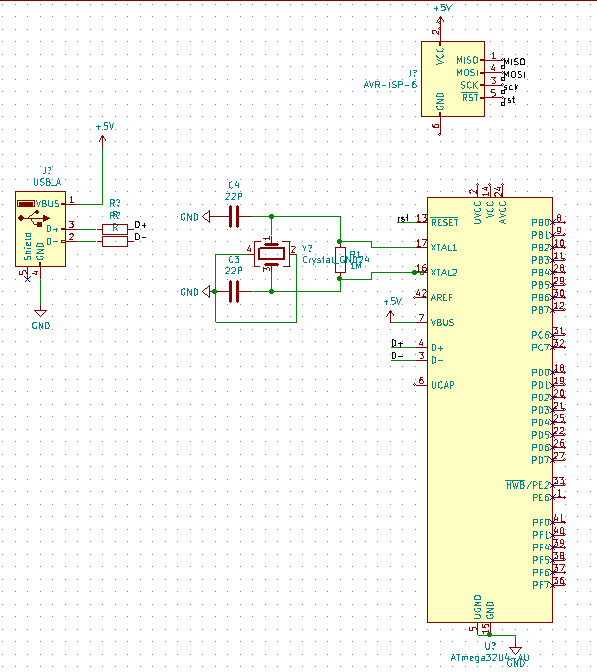Click the 1M resistor R1

(x=340, y=260)
